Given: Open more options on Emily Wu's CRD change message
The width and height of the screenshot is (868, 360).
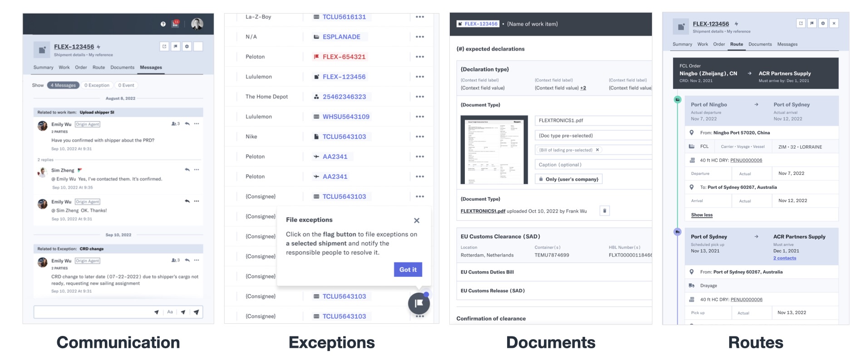Looking at the screenshot, I should pos(197,261).
